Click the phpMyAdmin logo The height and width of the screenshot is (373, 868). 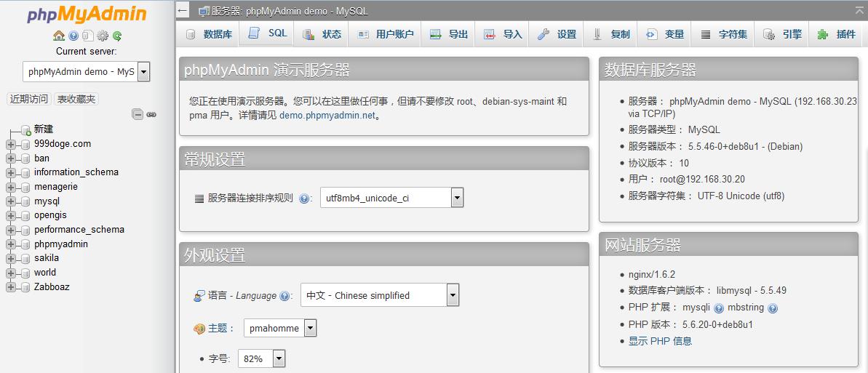pos(87,15)
